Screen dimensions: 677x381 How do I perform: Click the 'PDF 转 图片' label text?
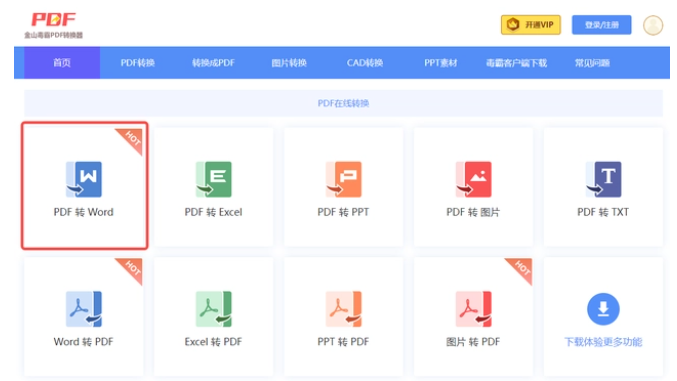click(473, 212)
